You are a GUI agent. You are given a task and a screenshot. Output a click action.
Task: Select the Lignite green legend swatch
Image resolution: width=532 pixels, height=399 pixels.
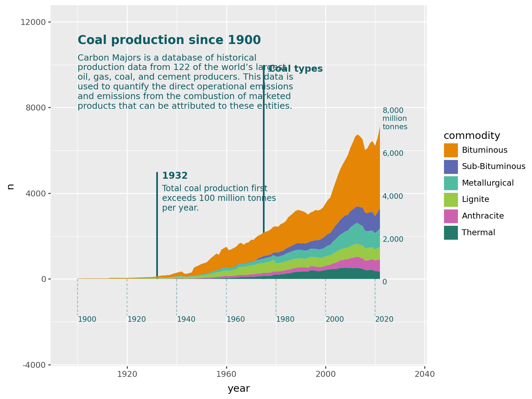(451, 199)
